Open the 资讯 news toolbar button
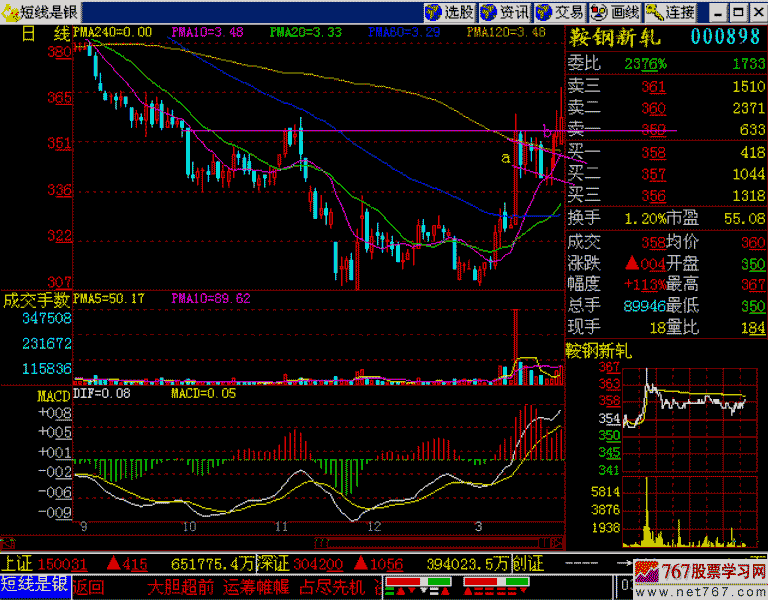Viewport: 768px width, 600px height. (x=504, y=12)
